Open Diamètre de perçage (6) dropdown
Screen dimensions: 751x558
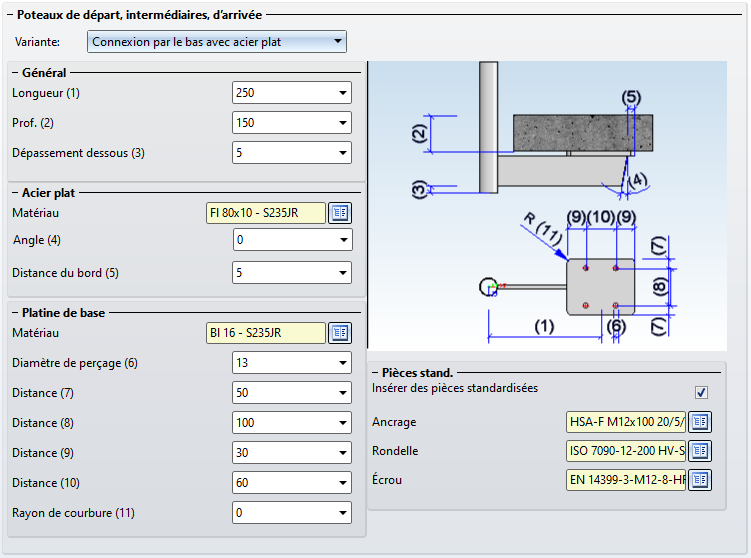(343, 363)
